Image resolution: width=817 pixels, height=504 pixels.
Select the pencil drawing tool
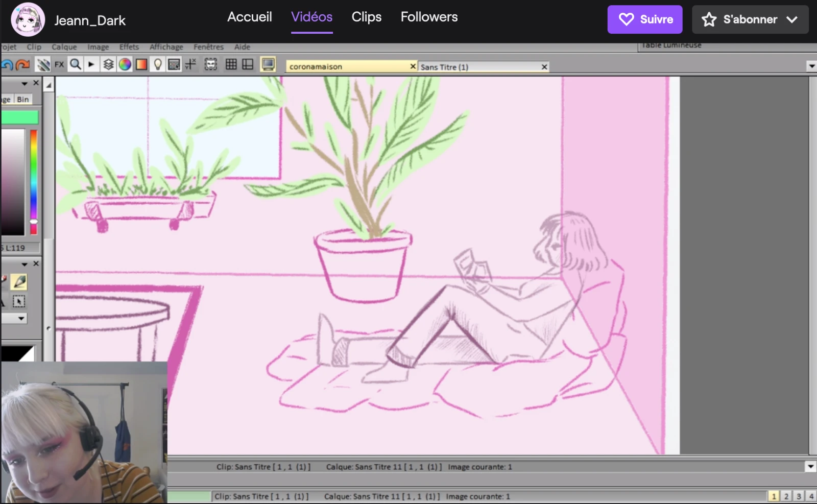[x=19, y=282]
